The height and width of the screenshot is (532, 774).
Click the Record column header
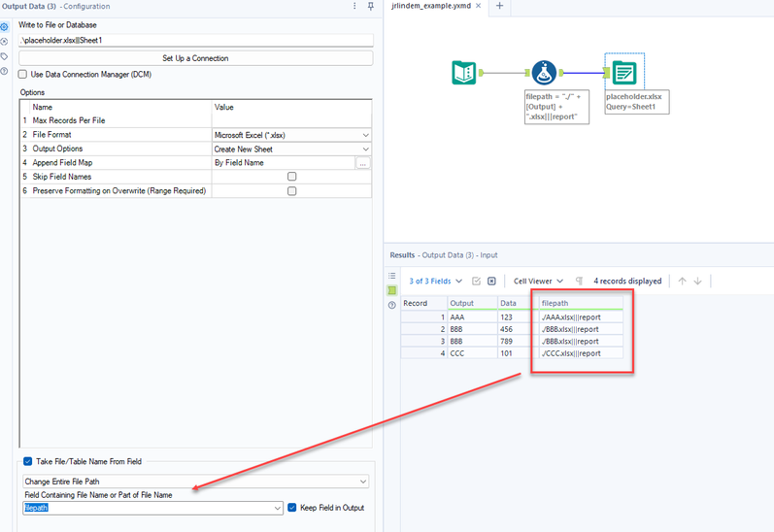tap(423, 303)
